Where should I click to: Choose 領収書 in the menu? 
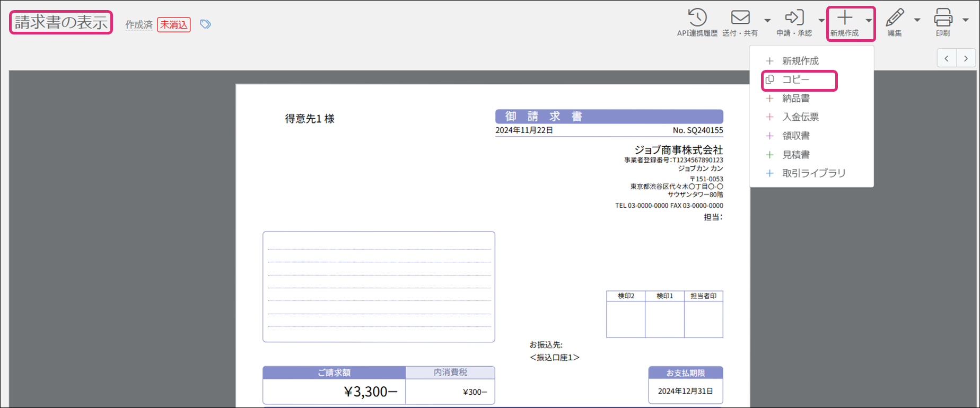click(795, 136)
